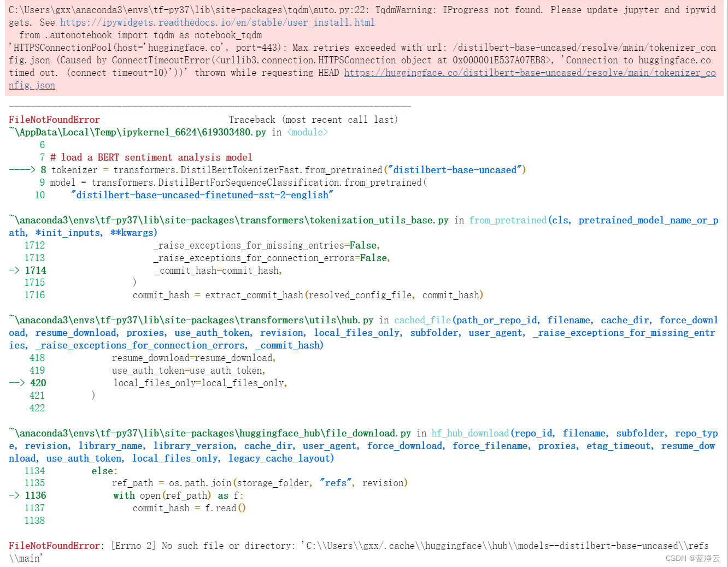The width and height of the screenshot is (728, 567).
Task: Select line 1137 commit_hash = f.read()
Action: [190, 508]
